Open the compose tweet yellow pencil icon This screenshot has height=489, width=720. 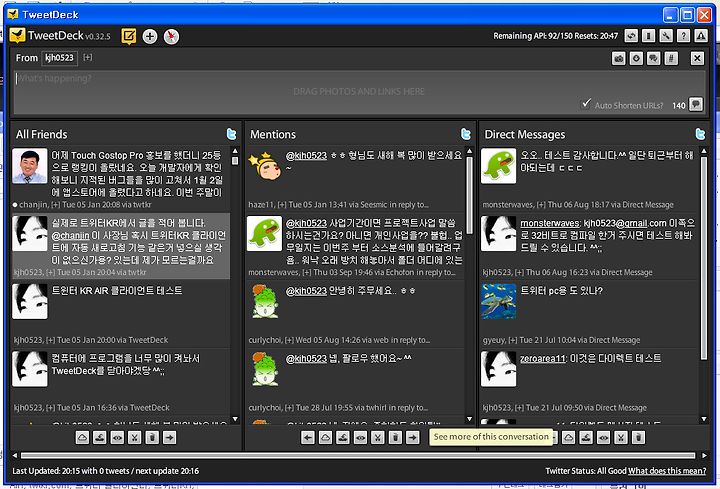tap(129, 36)
